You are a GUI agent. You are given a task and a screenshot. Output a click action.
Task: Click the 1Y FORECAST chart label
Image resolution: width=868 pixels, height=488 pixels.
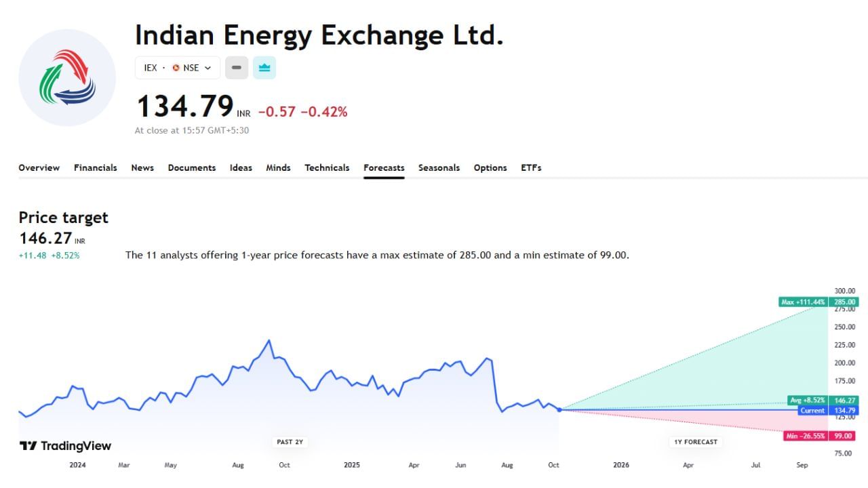click(695, 441)
